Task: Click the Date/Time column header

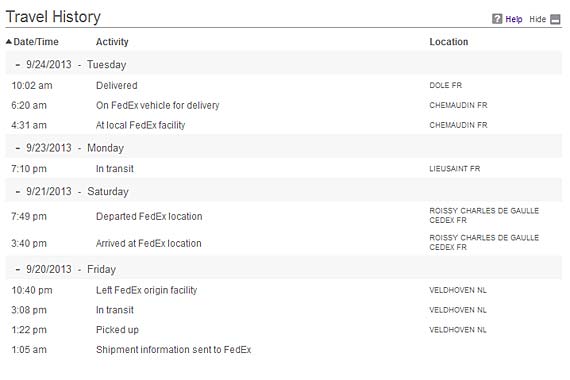Action: pyautogui.click(x=36, y=42)
